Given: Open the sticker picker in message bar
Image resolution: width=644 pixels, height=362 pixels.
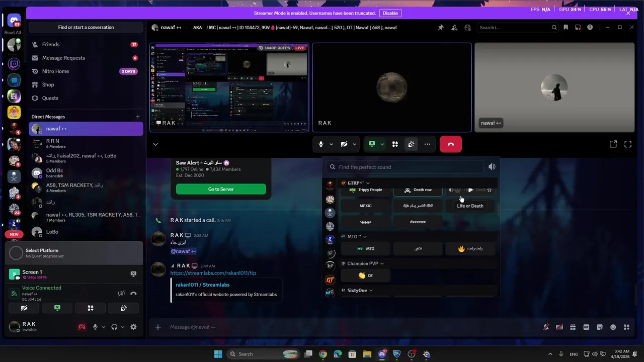Looking at the screenshot, I should 599,327.
